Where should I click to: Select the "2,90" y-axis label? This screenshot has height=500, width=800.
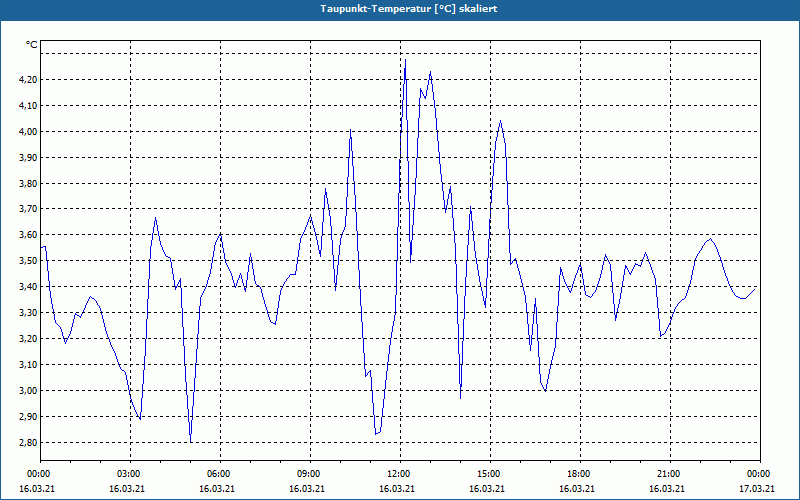28,417
